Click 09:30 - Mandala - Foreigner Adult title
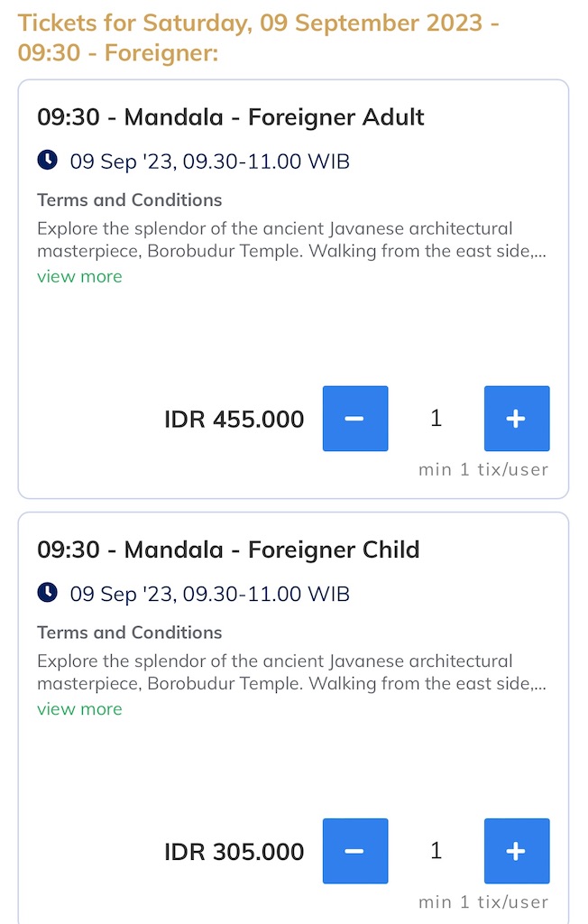 230,116
